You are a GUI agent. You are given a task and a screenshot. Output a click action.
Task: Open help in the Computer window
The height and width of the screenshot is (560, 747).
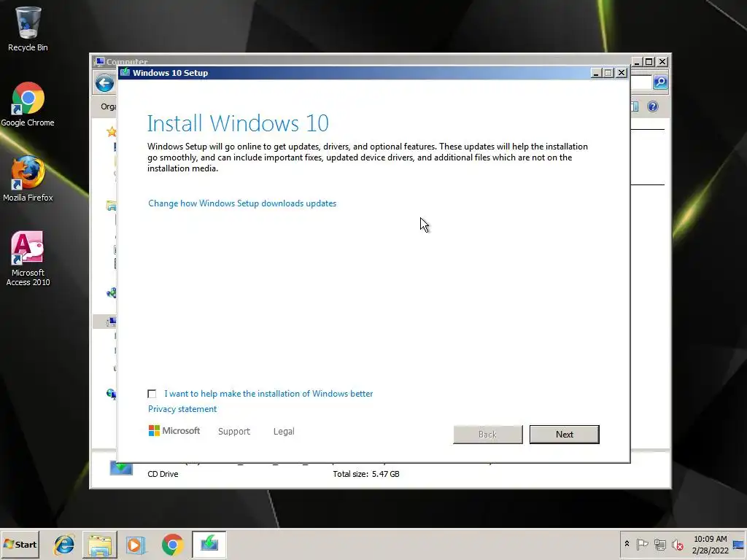653,106
